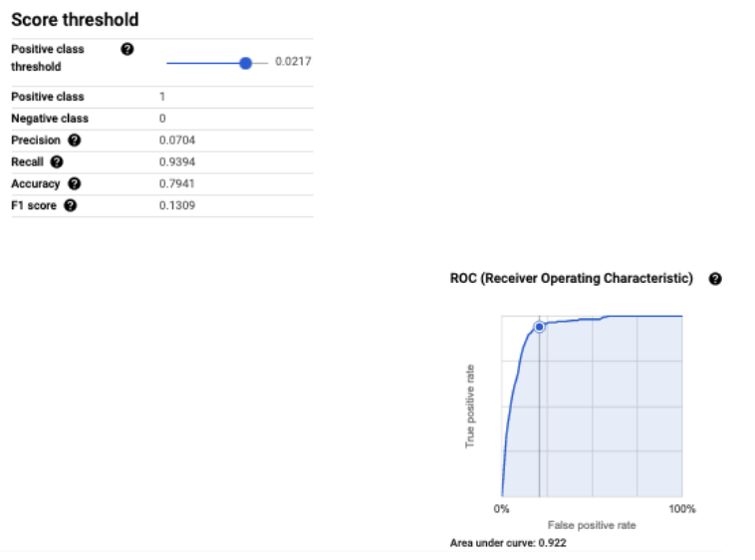Click the Precision value 0.0704
The image size is (755, 560).
tap(175, 140)
